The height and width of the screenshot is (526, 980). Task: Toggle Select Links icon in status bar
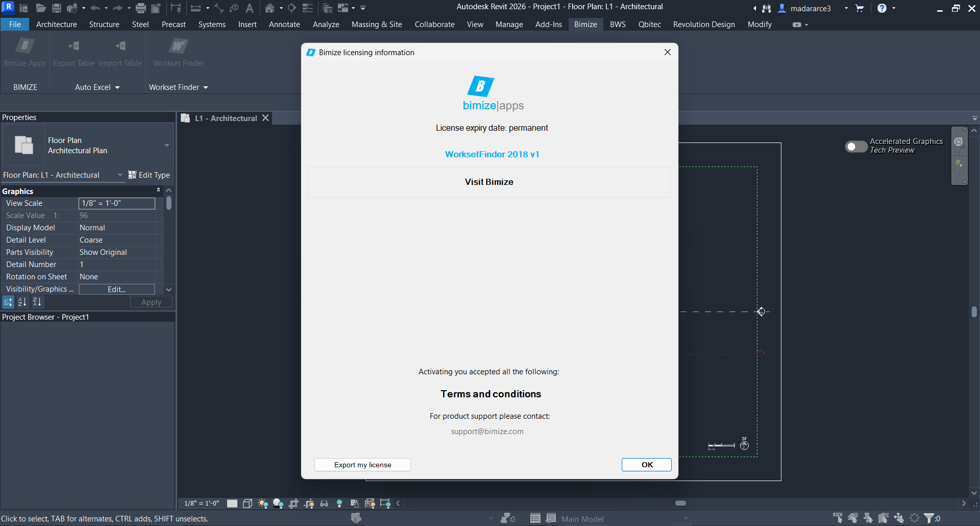coord(838,518)
